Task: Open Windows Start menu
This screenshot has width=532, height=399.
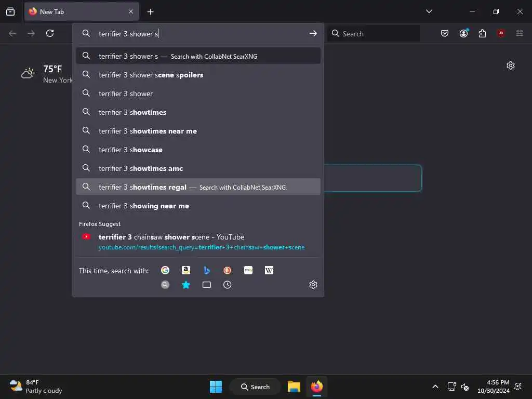Action: [x=216, y=387]
